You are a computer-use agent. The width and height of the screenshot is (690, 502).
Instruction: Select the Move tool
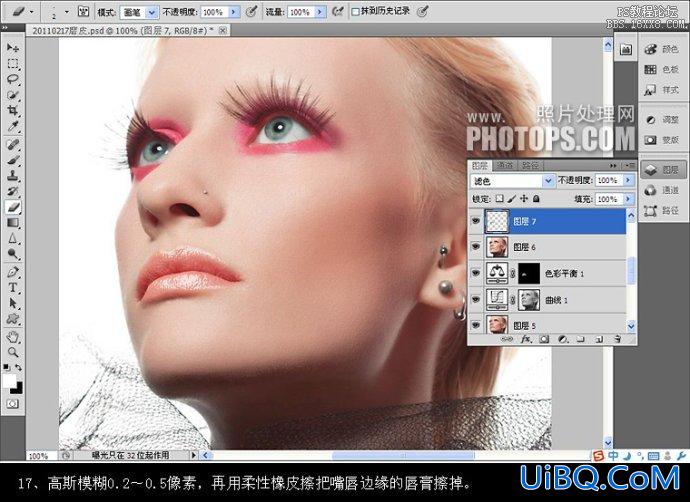point(13,48)
